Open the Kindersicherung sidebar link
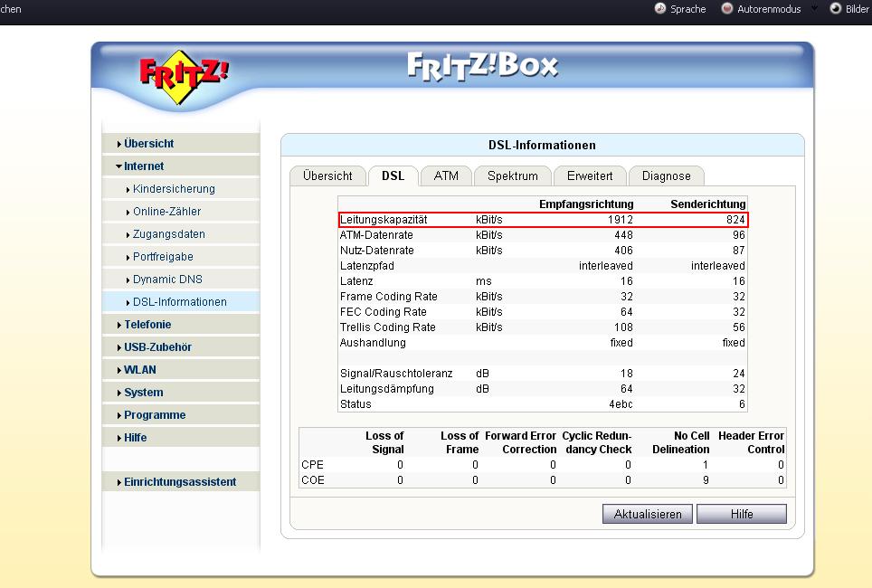Viewport: 872px width, 588px height. (x=174, y=189)
